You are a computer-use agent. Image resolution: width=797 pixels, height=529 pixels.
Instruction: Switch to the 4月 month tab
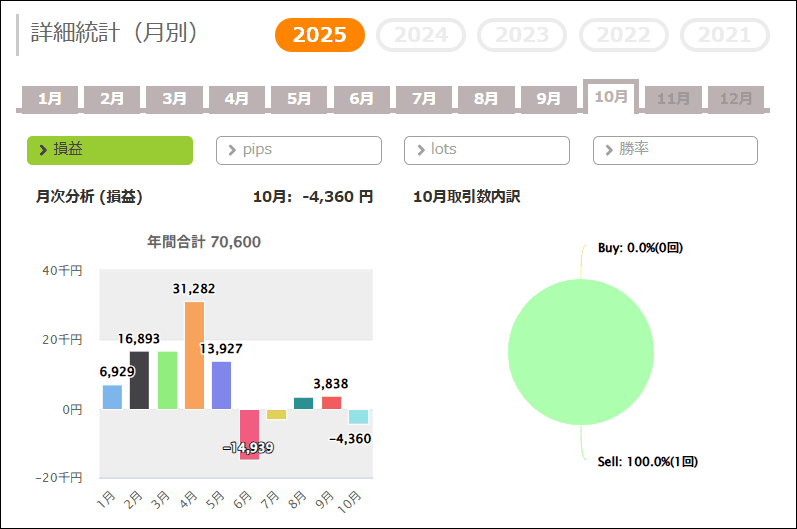pos(237,98)
